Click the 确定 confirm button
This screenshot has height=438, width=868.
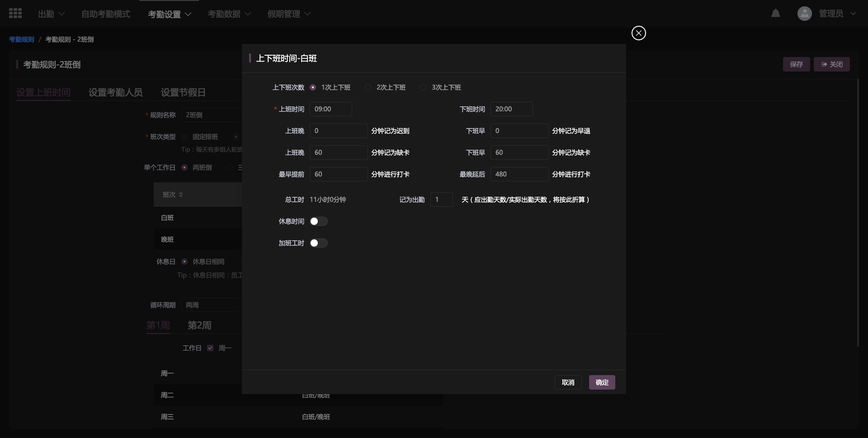602,382
